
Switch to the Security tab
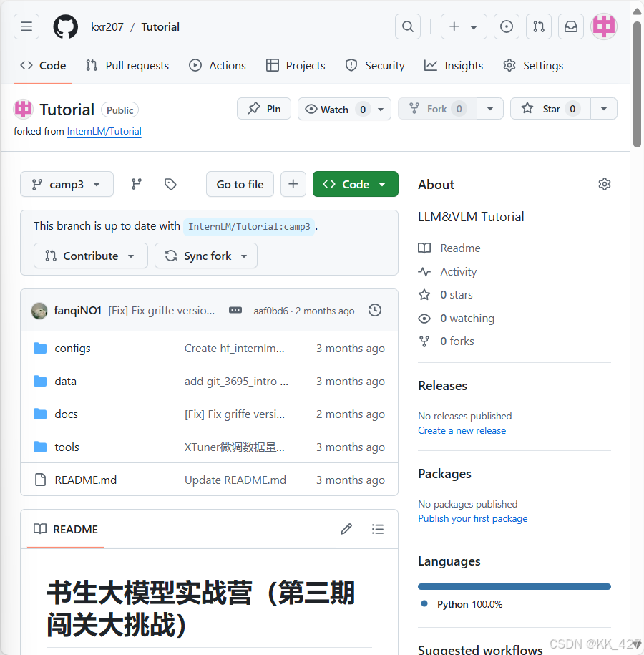click(375, 66)
